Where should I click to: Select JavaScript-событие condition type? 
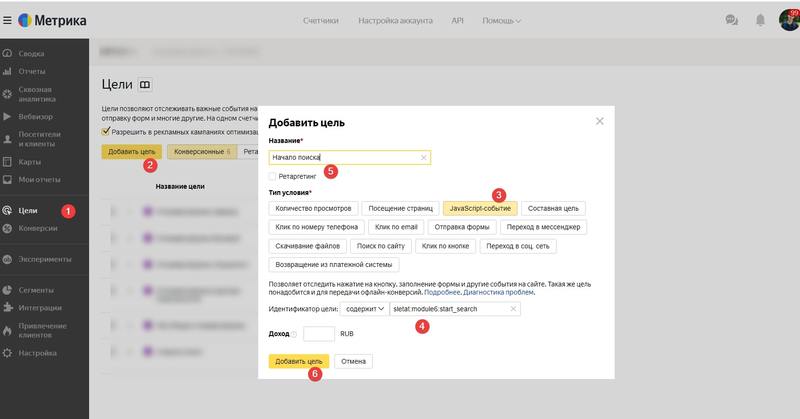click(480, 208)
